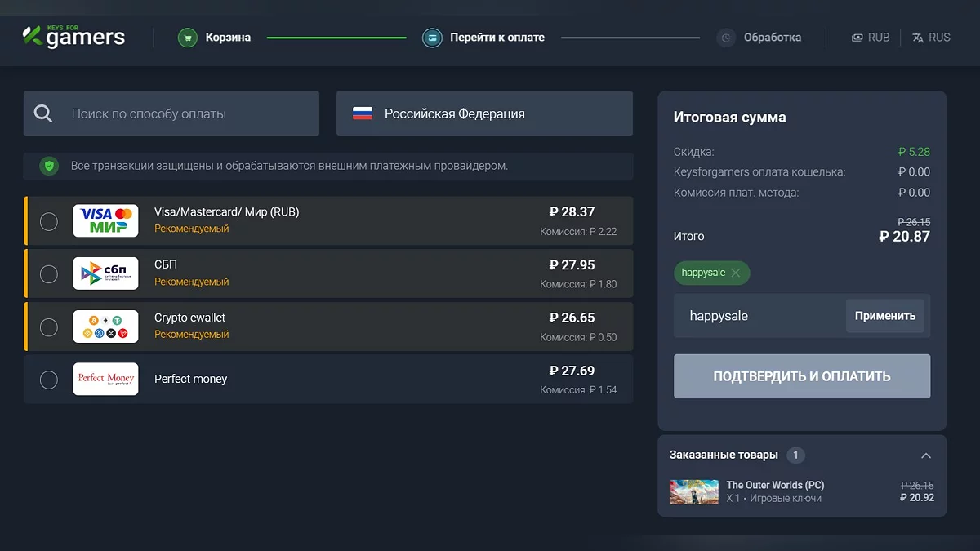The width and height of the screenshot is (980, 551).
Task: Choose the Perfect money radio button
Action: 49,380
